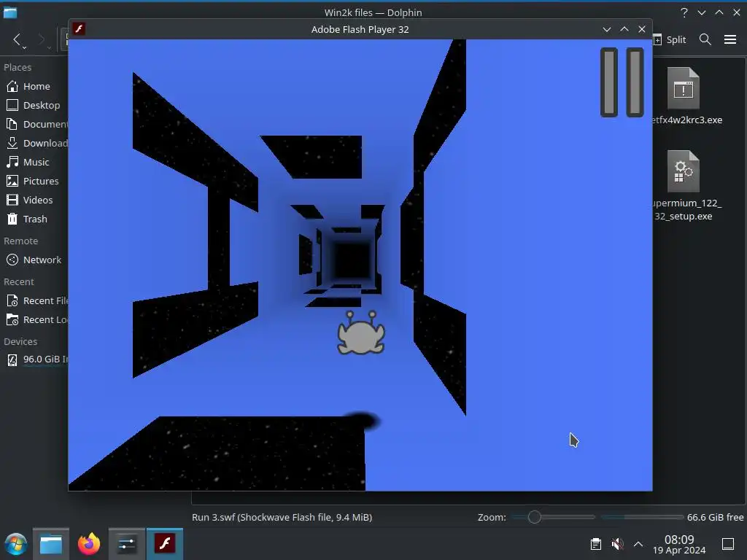Toggle muted volume tray icon
Screen dimensions: 747x560
tap(617, 544)
